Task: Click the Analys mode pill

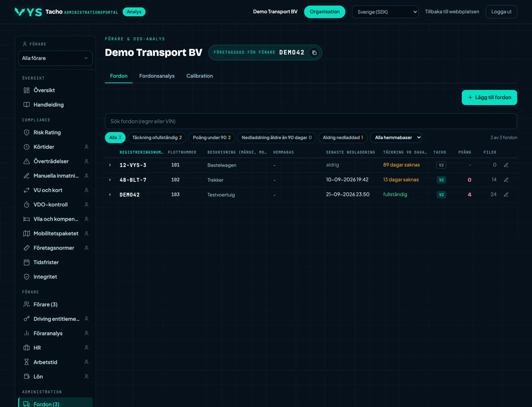Action: pos(134,12)
